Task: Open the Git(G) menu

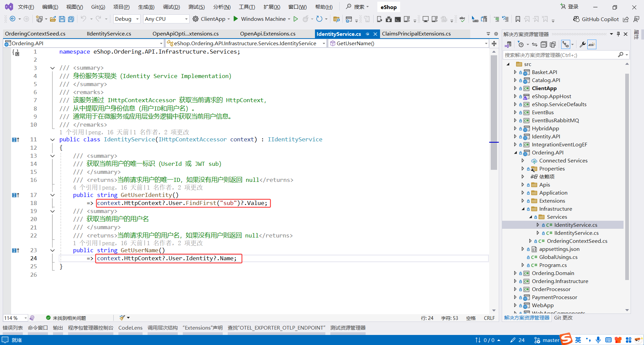Action: point(98,7)
